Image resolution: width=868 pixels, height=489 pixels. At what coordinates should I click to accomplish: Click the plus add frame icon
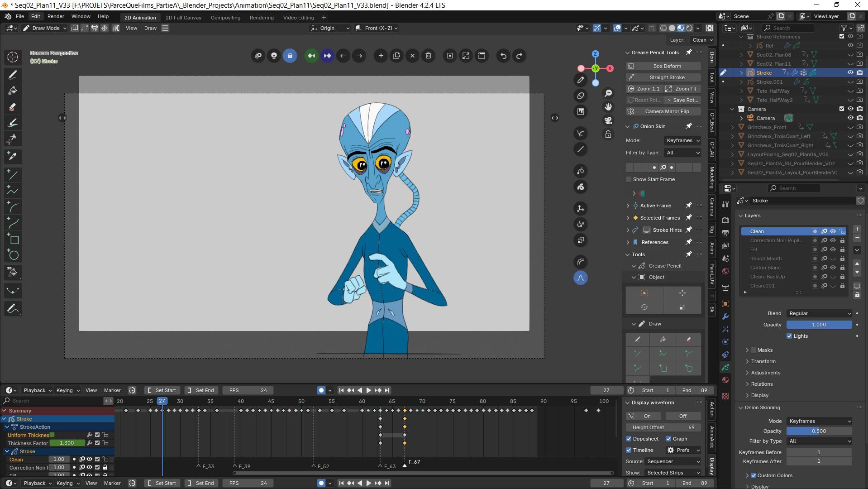coord(381,56)
